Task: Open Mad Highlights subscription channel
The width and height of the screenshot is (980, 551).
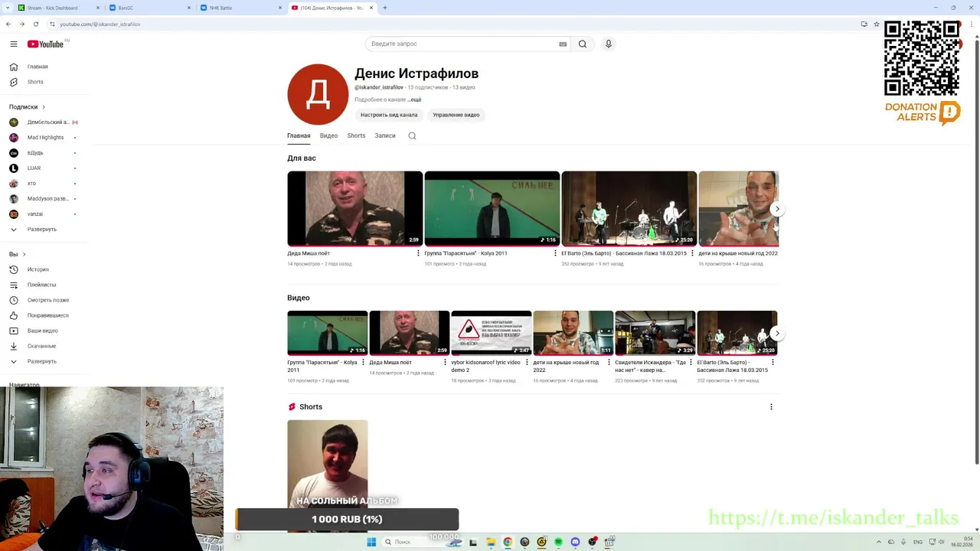Action: pyautogui.click(x=45, y=138)
